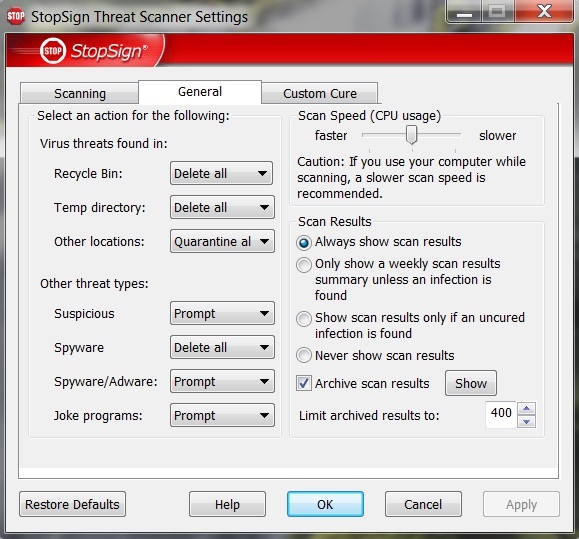Toggle the Archive scan results checkbox

pos(304,383)
